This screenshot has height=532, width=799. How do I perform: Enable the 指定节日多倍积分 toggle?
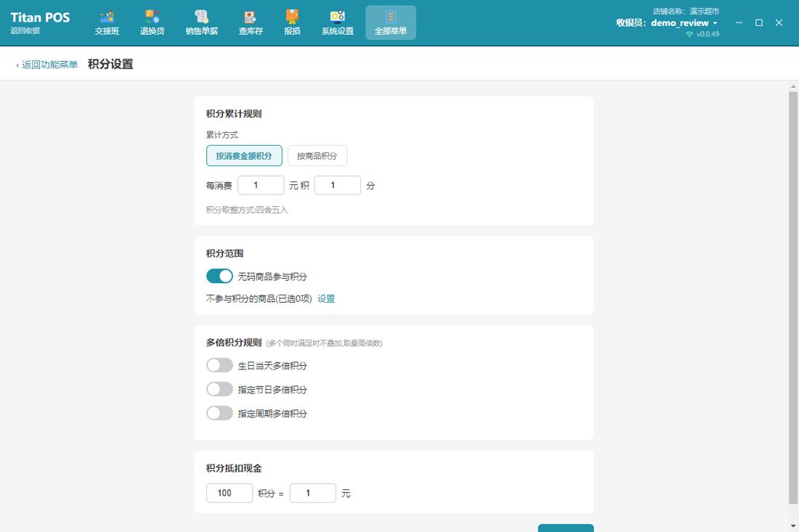tap(219, 389)
